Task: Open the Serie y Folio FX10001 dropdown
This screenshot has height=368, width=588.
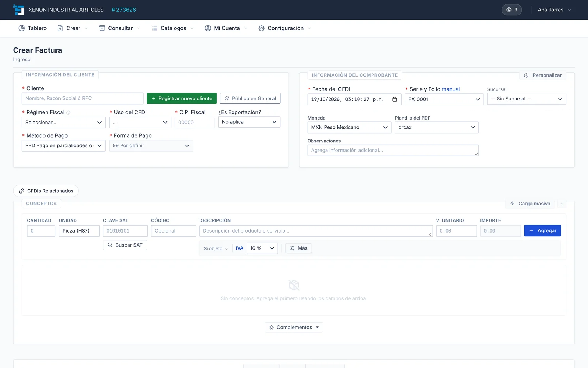Action: (444, 99)
